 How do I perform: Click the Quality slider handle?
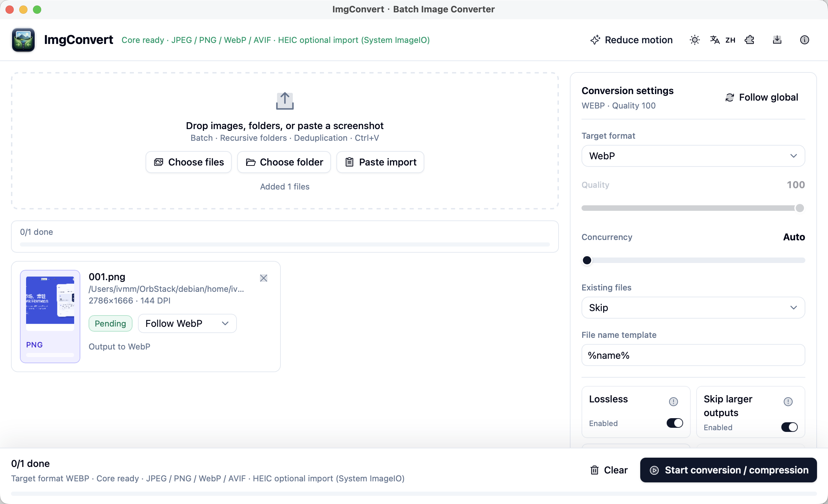coord(800,208)
